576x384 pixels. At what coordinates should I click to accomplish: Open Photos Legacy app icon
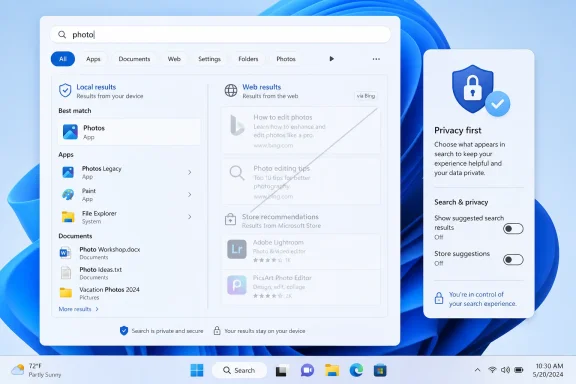coord(68,172)
